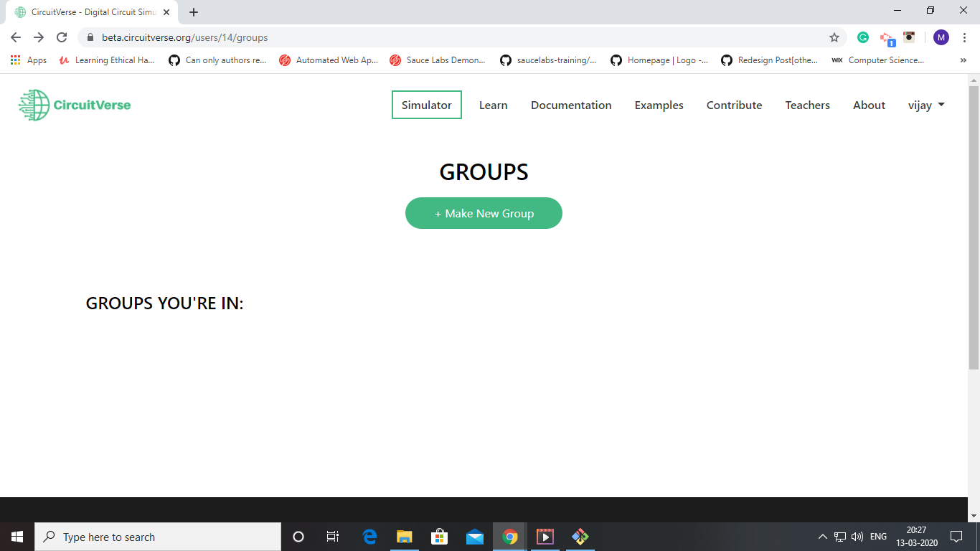The width and height of the screenshot is (980, 551).
Task: Click the speaker icon in the system tray
Action: click(858, 537)
